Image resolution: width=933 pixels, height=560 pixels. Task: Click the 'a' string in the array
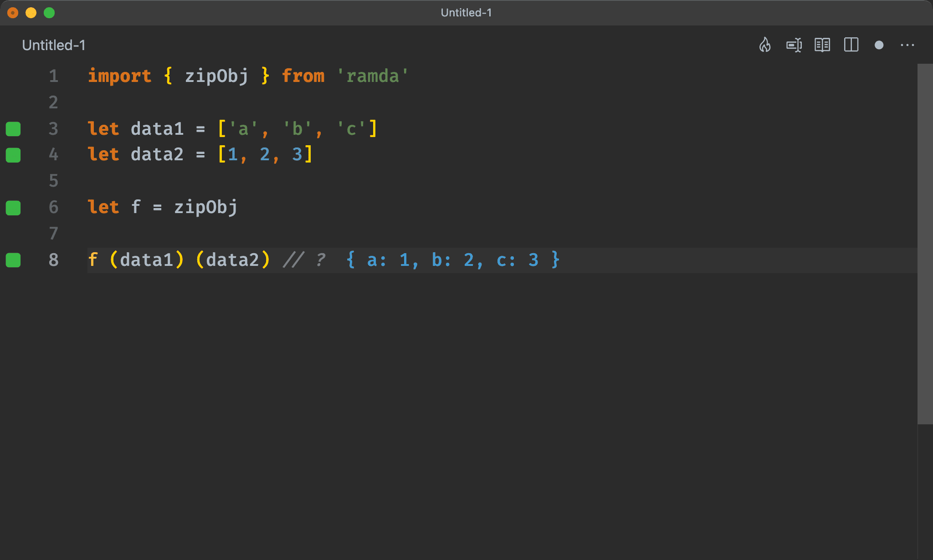click(x=243, y=129)
